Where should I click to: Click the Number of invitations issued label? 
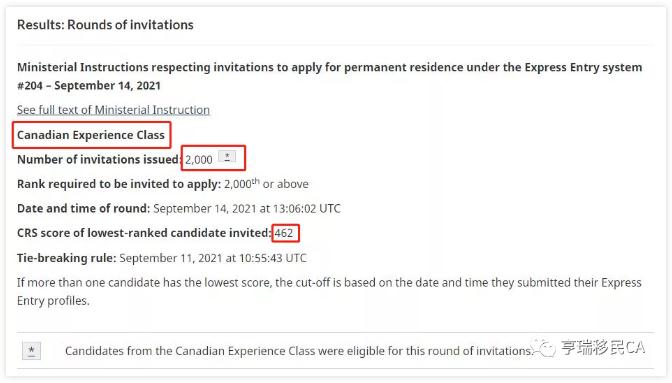99,159
